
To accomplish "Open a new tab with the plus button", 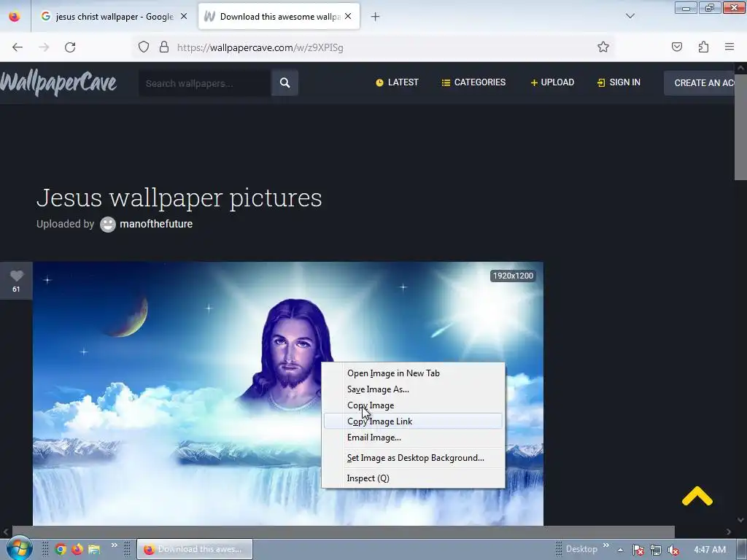I will [x=376, y=17].
